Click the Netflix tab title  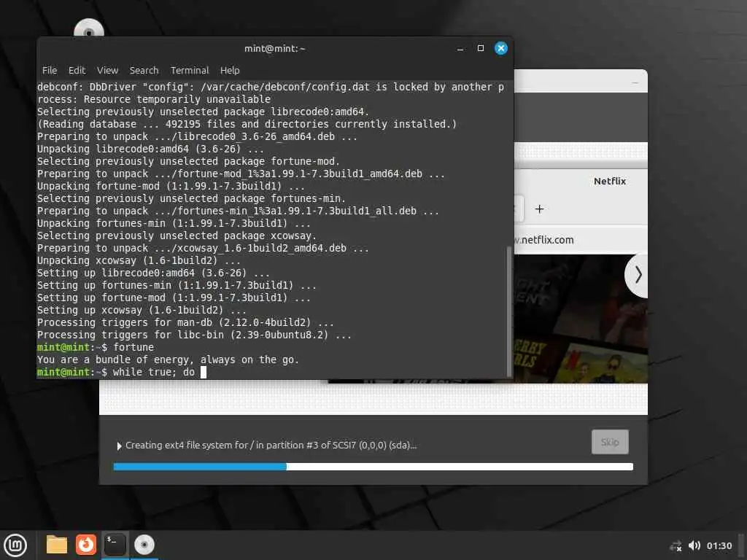pyautogui.click(x=610, y=181)
